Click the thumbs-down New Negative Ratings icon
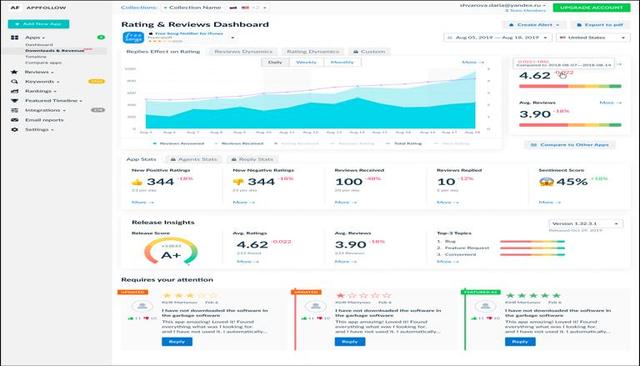 (238, 182)
